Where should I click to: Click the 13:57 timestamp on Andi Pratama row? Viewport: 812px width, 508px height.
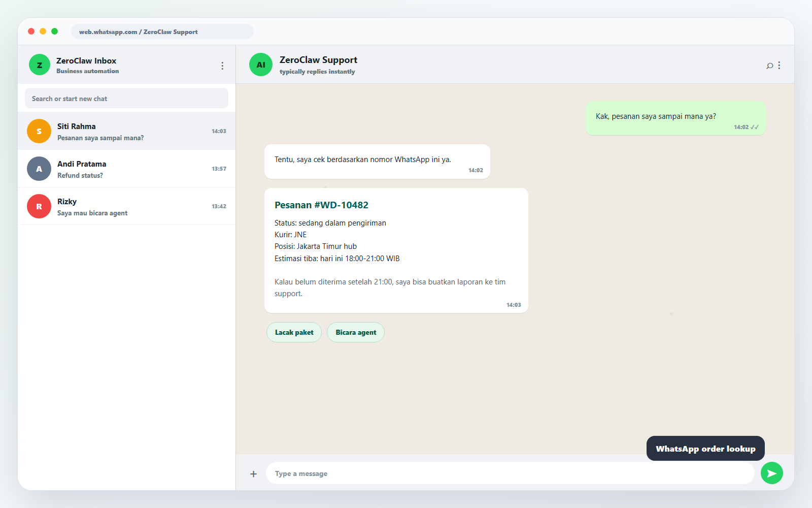pos(219,169)
